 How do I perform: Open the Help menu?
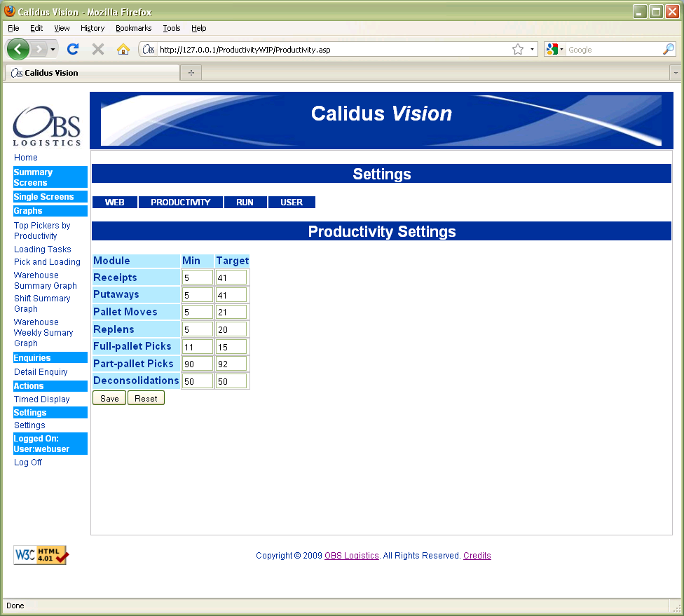[198, 28]
